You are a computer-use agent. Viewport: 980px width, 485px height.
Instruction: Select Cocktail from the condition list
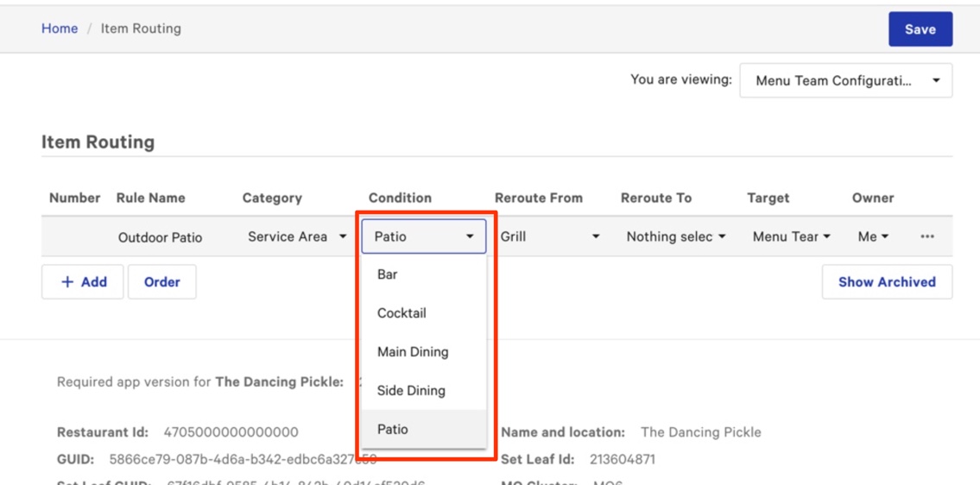click(401, 313)
